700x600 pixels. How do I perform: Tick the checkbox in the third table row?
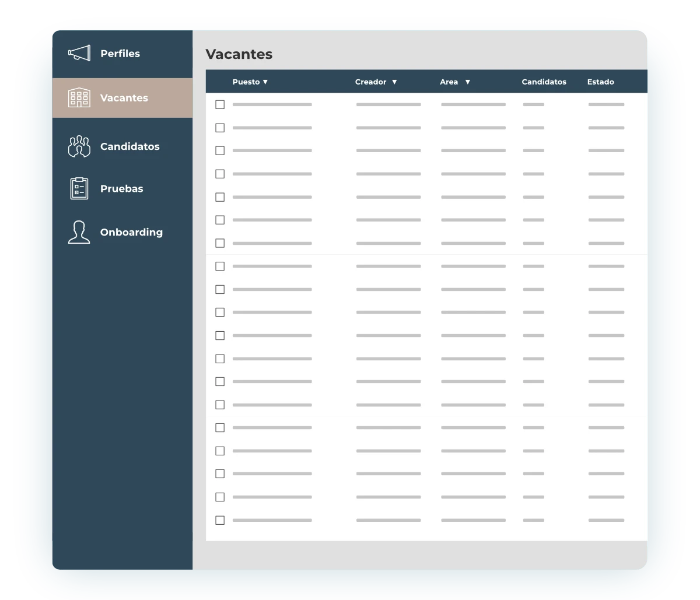[220, 150]
